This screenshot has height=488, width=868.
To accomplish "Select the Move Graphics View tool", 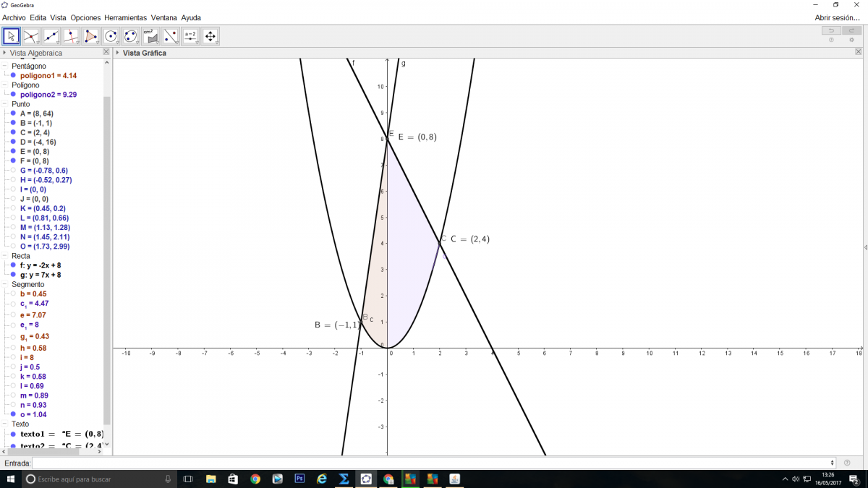I will [x=210, y=36].
